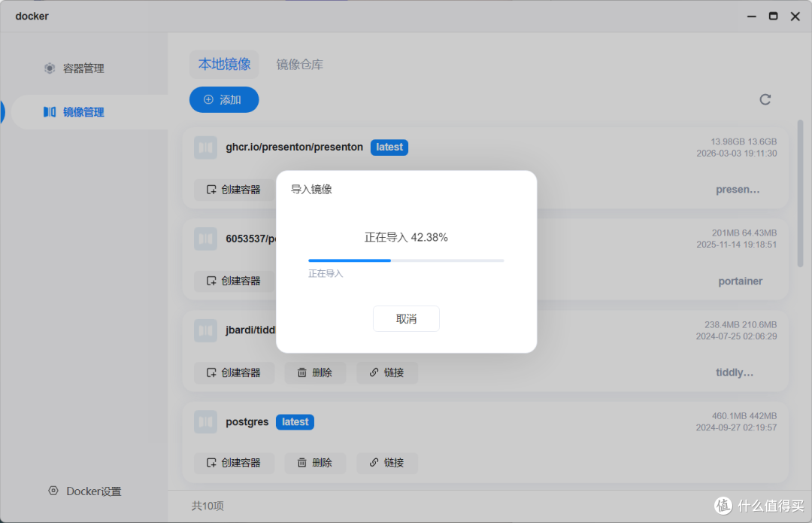The width and height of the screenshot is (812, 523).
Task: Create container from postgres image
Action: pyautogui.click(x=234, y=463)
